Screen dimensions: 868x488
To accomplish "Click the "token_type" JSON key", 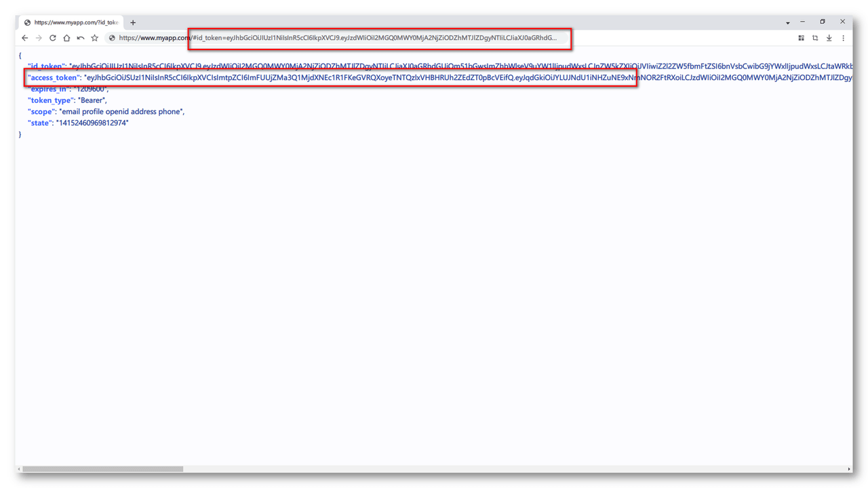I will (x=50, y=100).
